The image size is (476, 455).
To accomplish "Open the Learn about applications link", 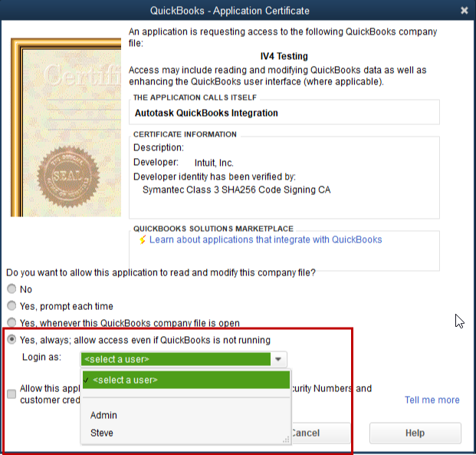I will coord(265,240).
